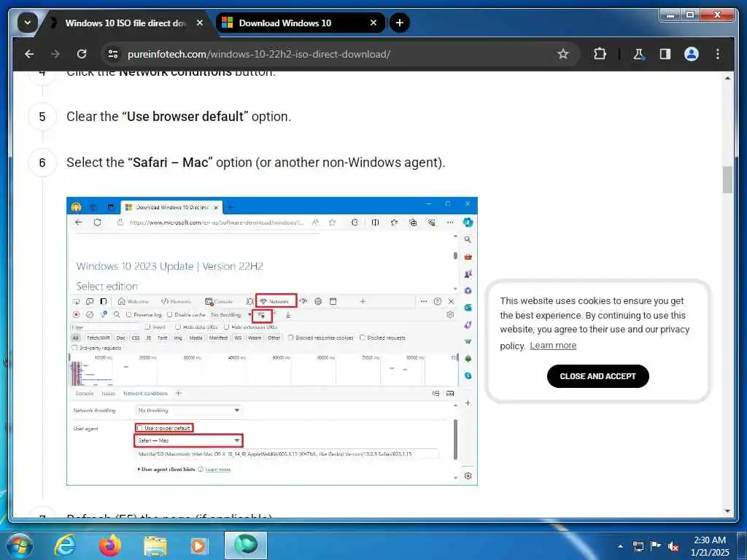Go back to the previous page
The image size is (747, 560).
[x=29, y=54]
